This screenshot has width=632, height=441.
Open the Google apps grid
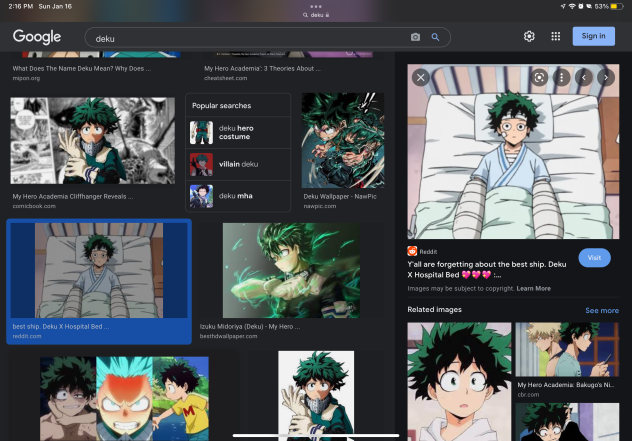556,36
